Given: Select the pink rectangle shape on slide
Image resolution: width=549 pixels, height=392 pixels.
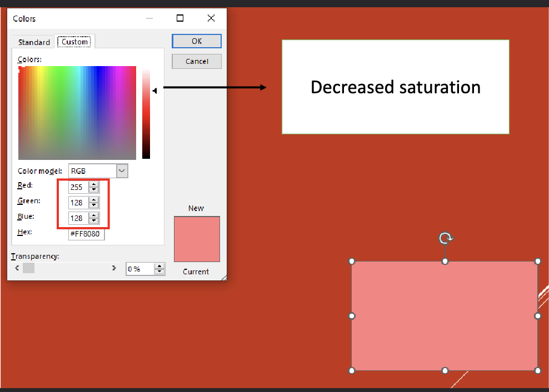Looking at the screenshot, I should pyautogui.click(x=445, y=316).
